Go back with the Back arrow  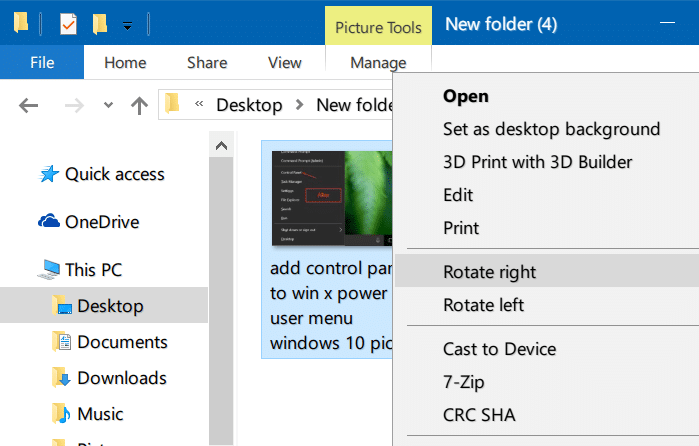29,106
